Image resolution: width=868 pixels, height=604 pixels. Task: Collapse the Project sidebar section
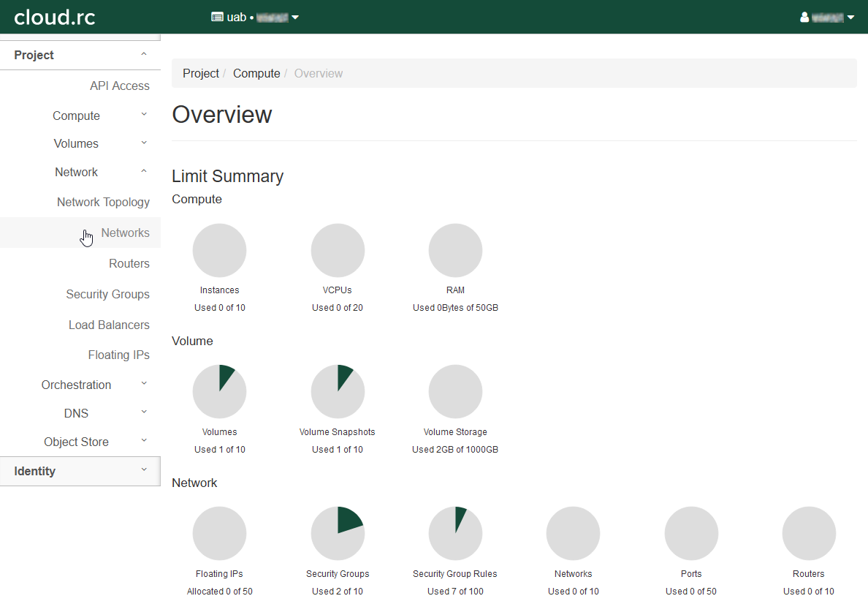(80, 56)
